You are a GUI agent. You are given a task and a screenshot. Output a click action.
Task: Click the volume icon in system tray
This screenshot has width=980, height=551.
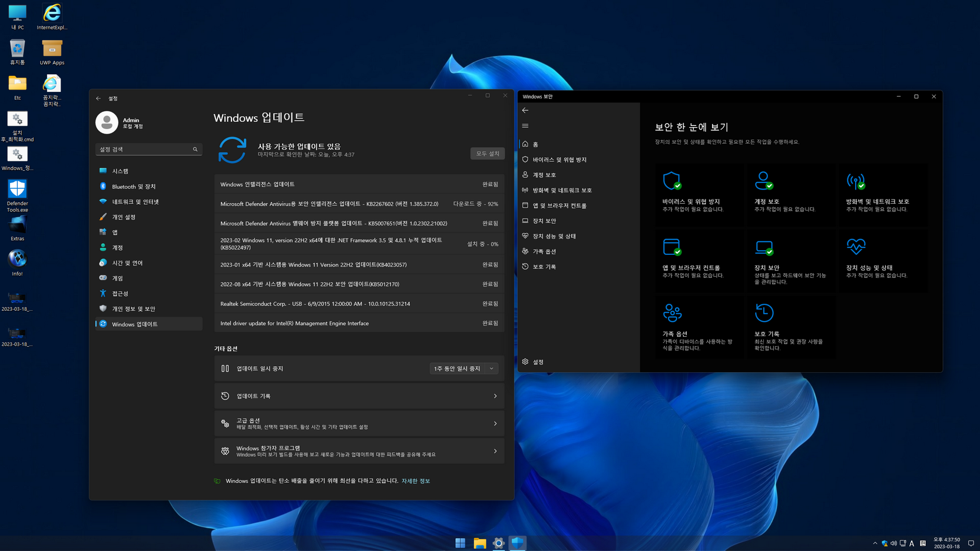tap(893, 543)
